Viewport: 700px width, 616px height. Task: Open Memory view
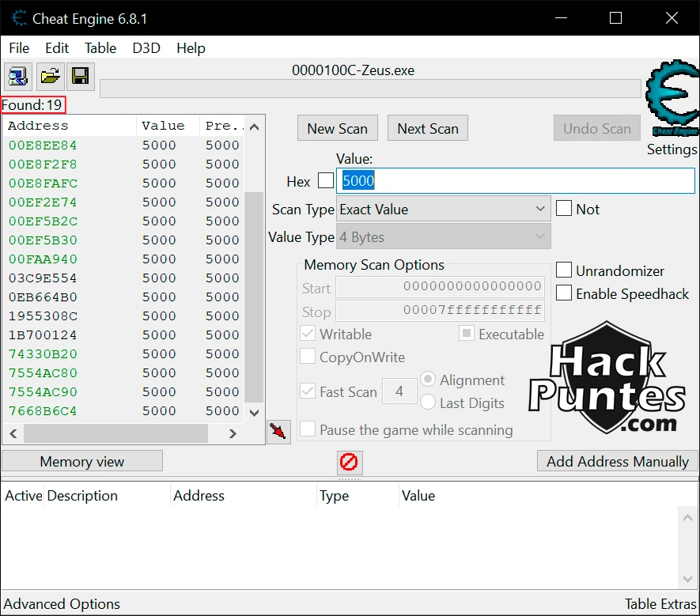pos(82,461)
